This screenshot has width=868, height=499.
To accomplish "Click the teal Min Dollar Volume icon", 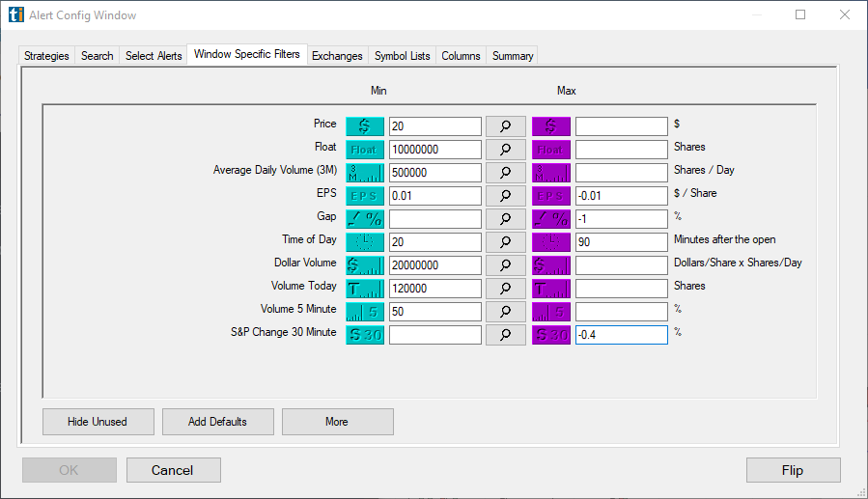I will (365, 265).
